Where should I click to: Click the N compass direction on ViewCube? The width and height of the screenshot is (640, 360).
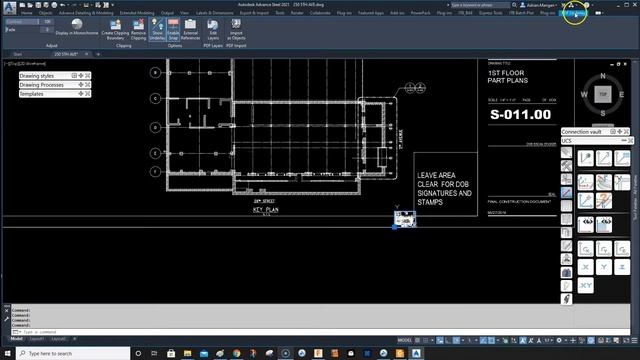[603, 76]
